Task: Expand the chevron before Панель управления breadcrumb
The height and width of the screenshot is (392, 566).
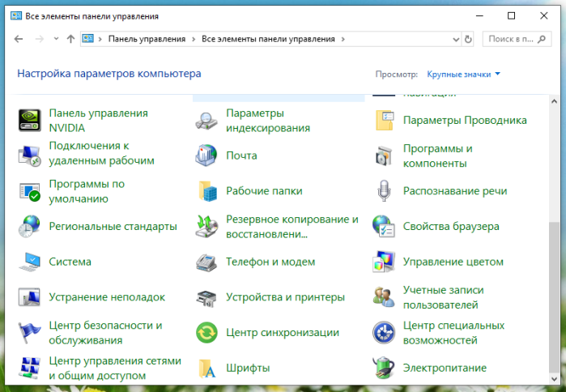Action: (x=100, y=39)
